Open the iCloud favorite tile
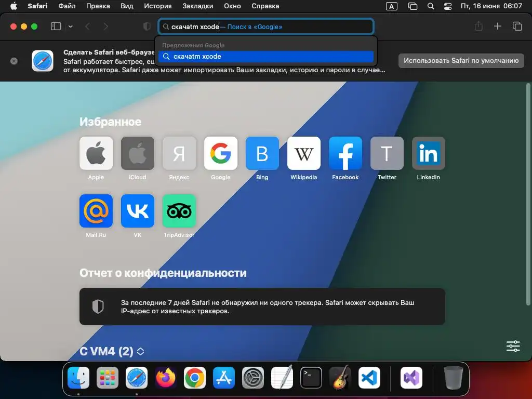 pyautogui.click(x=137, y=153)
